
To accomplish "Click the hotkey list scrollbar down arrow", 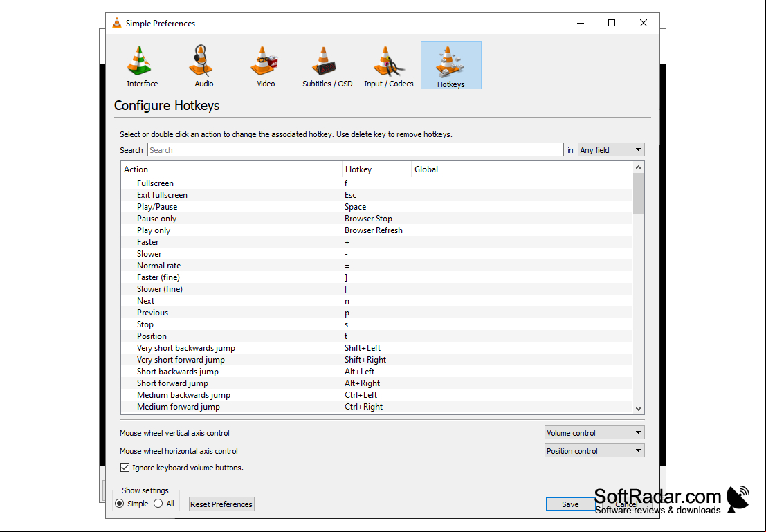I will click(638, 408).
